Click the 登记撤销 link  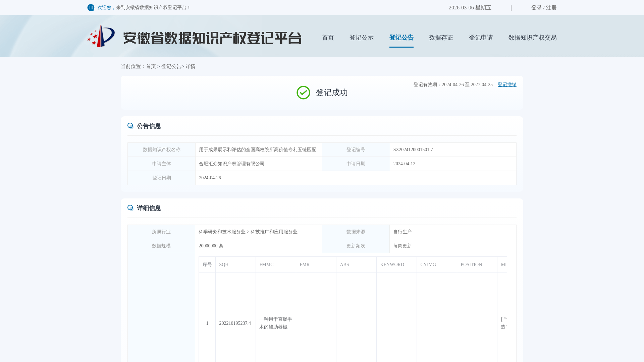[x=507, y=85]
